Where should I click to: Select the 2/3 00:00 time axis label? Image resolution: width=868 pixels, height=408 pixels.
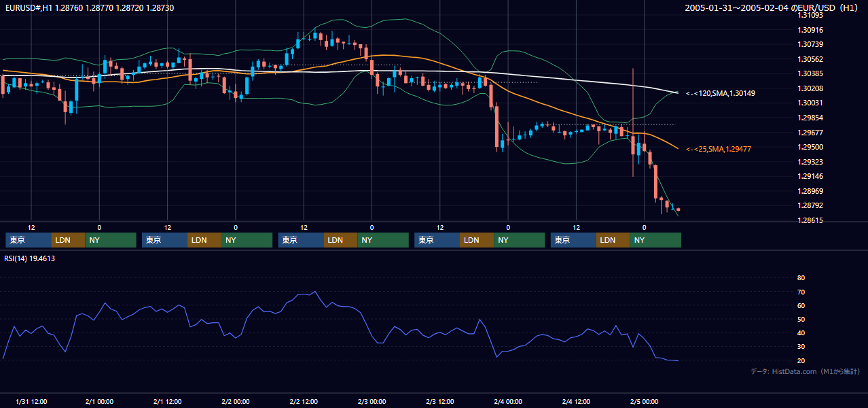coord(372,401)
